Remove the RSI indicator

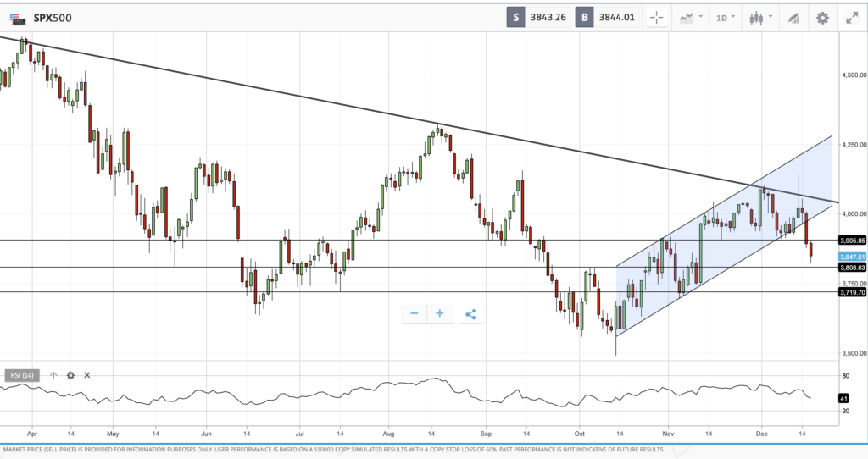click(x=86, y=375)
